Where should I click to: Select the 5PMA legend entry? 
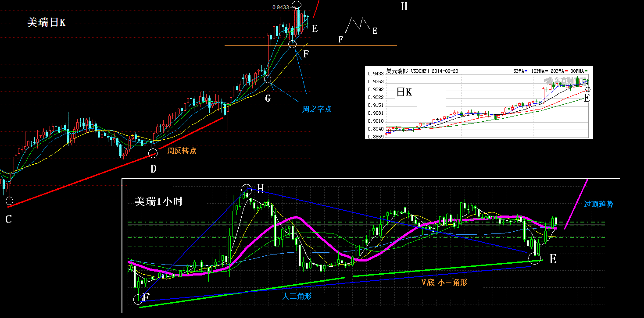pos(519,71)
